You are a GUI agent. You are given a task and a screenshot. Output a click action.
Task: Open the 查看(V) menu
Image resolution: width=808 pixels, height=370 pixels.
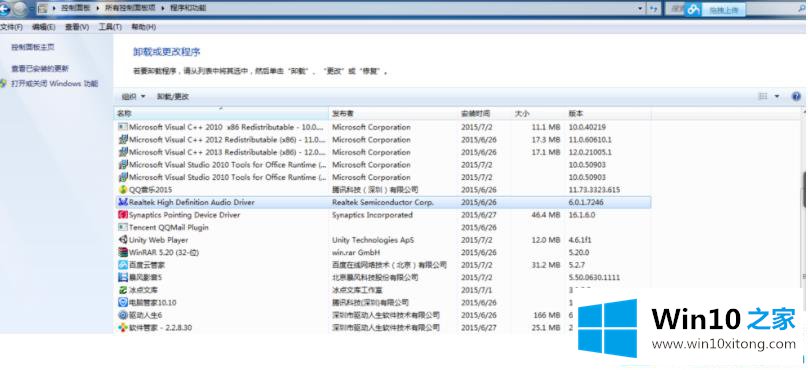77,27
